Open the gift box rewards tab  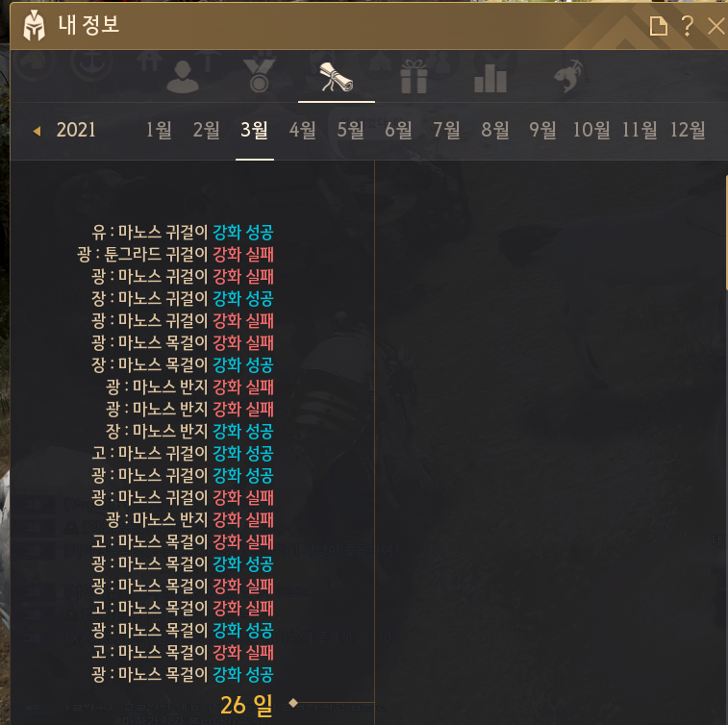414,77
